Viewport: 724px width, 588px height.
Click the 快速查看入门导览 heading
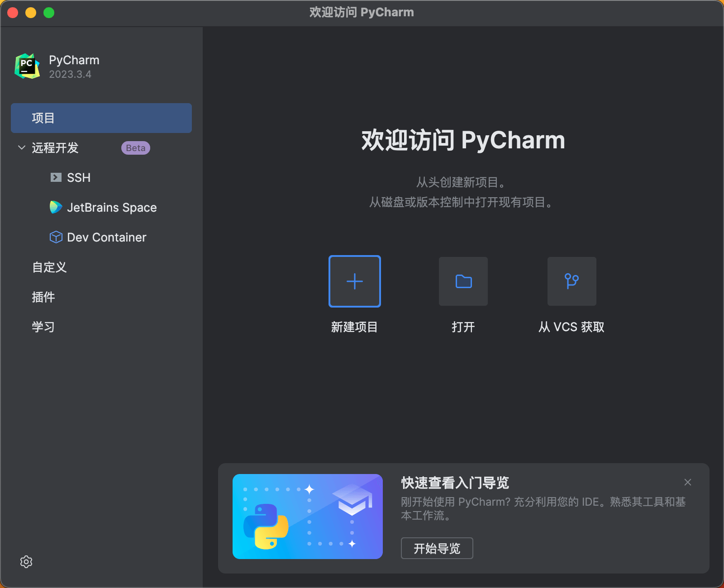pyautogui.click(x=455, y=483)
